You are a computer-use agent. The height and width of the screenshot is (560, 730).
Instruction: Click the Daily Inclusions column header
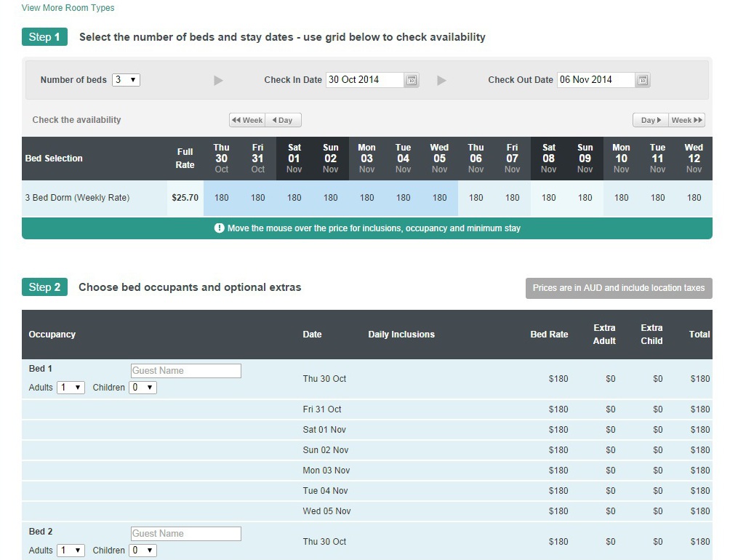click(401, 335)
